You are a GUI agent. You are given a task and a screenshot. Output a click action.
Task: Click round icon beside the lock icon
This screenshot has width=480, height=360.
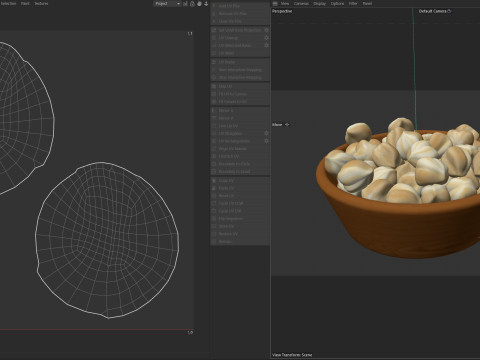pos(199,4)
